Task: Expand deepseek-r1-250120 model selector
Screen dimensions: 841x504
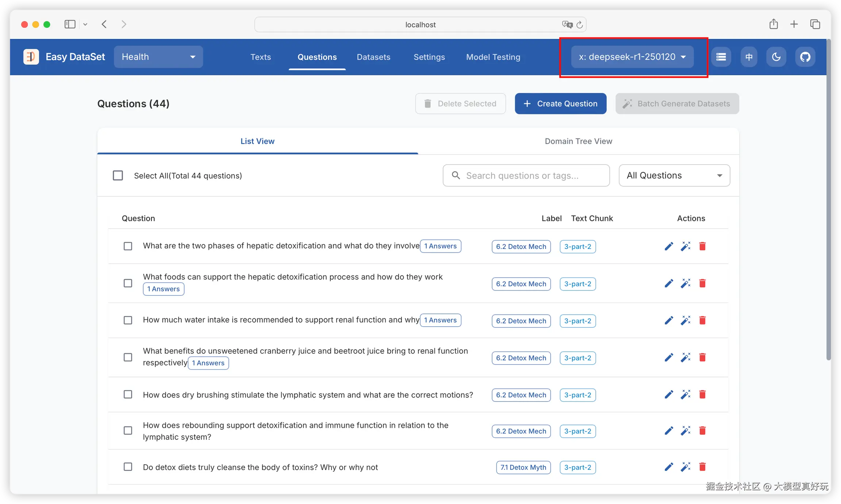Action: pos(632,57)
